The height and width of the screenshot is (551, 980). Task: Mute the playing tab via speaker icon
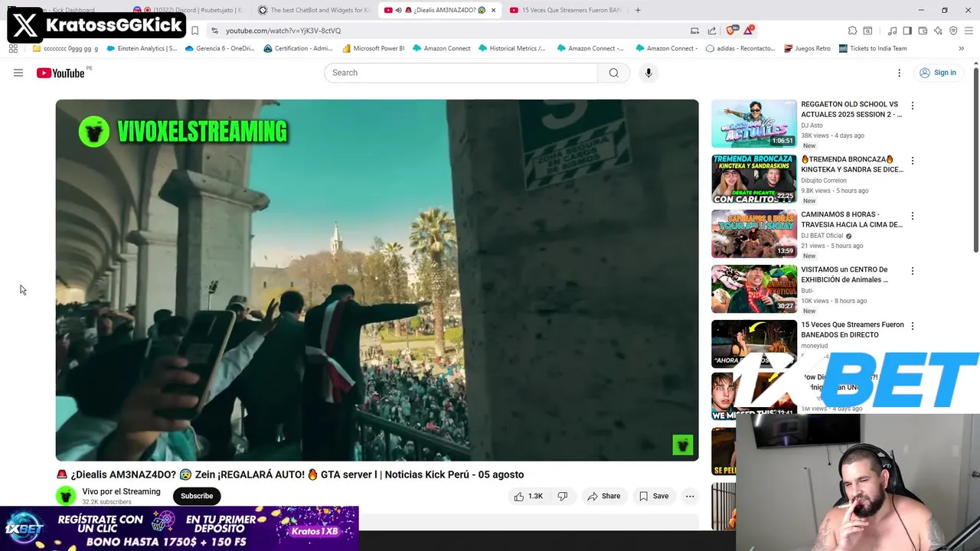click(x=398, y=10)
